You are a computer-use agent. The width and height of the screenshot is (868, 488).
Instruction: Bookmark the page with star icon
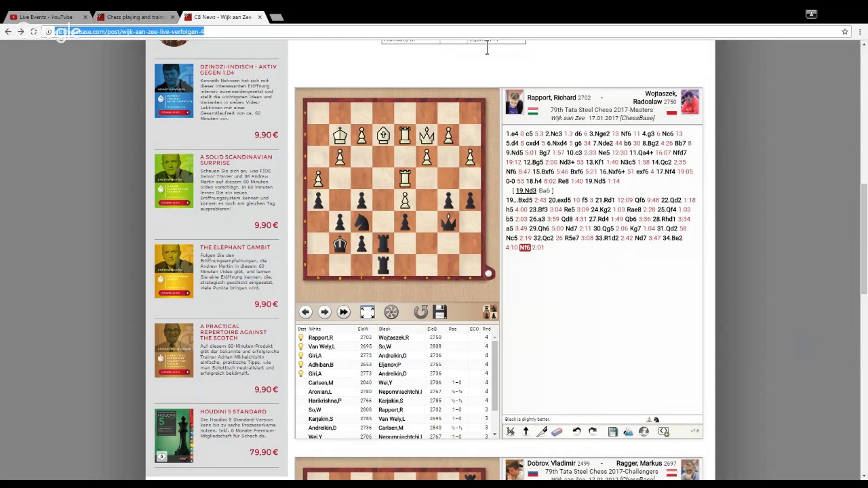pyautogui.click(x=845, y=31)
